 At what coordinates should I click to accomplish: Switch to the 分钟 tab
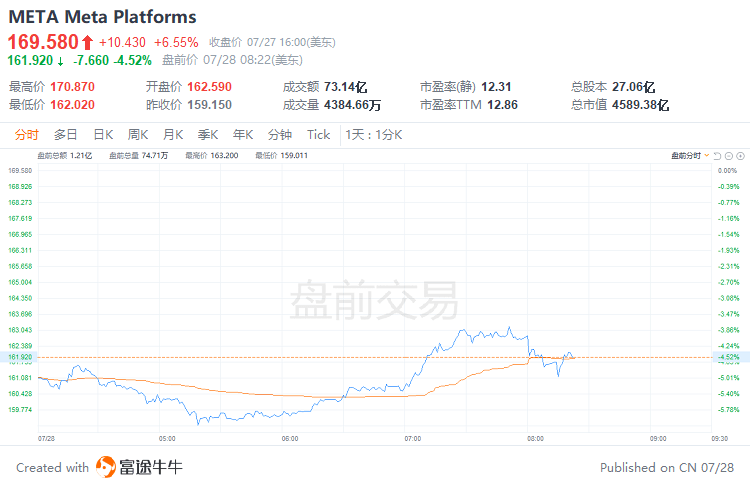point(280,135)
